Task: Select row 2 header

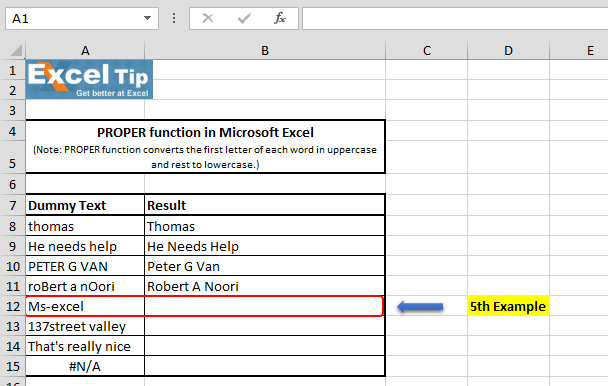Action: (13, 90)
